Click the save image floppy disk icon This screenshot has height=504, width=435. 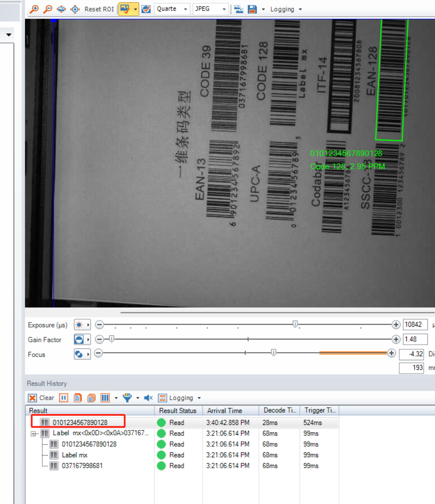[252, 9]
